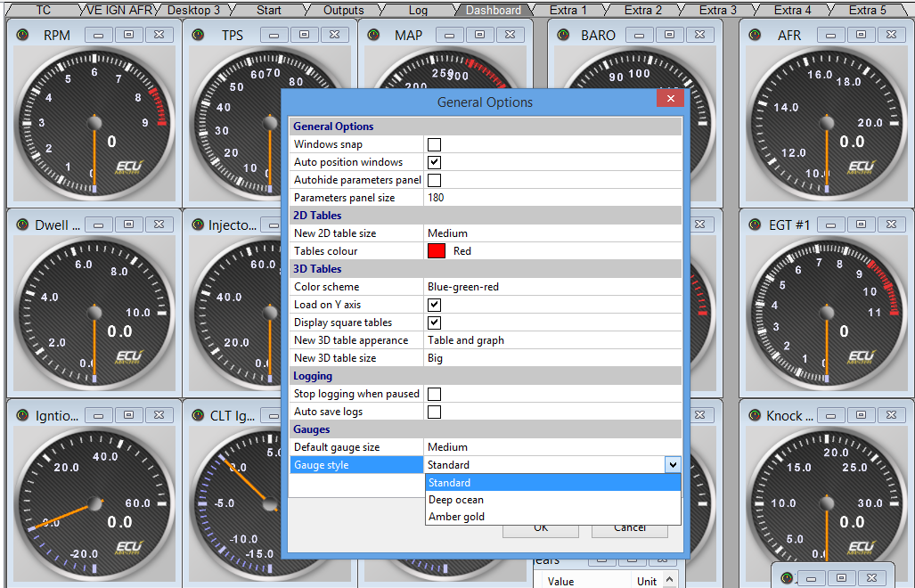
Task: Click the Knock gauge window icon
Action: [756, 416]
